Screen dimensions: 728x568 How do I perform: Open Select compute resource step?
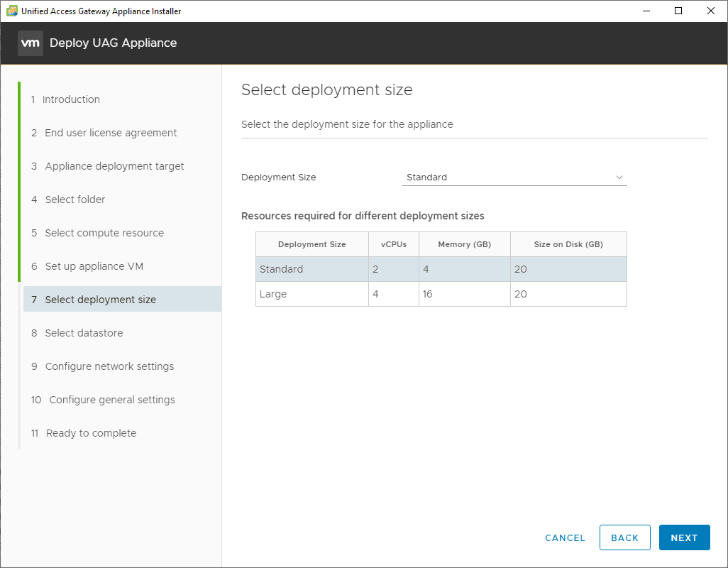(x=104, y=233)
